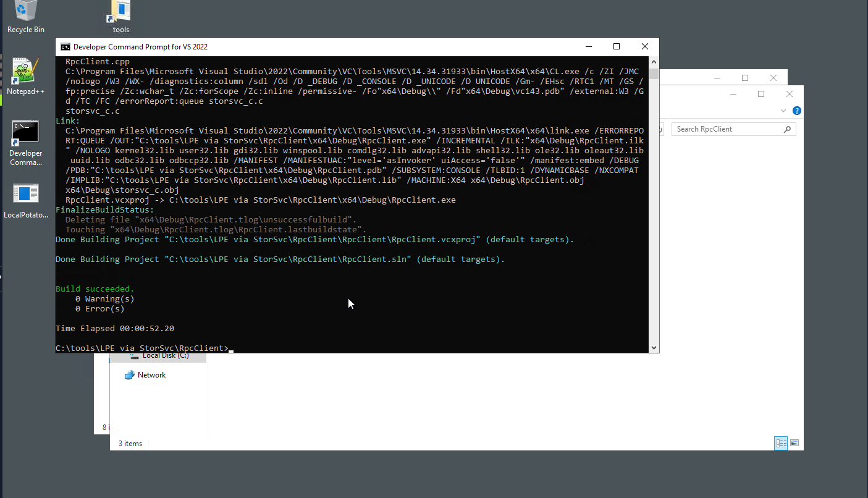Select the LocalPotato desktop icon
The image size is (868, 498).
pos(26,201)
